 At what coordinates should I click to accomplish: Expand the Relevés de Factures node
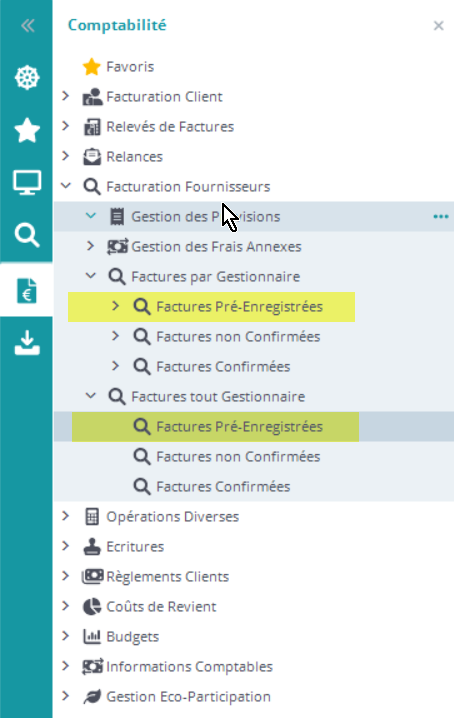66,125
